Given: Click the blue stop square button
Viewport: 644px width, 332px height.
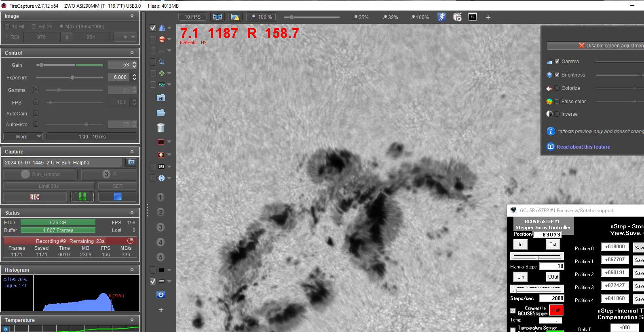Looking at the screenshot, I should point(117,197).
